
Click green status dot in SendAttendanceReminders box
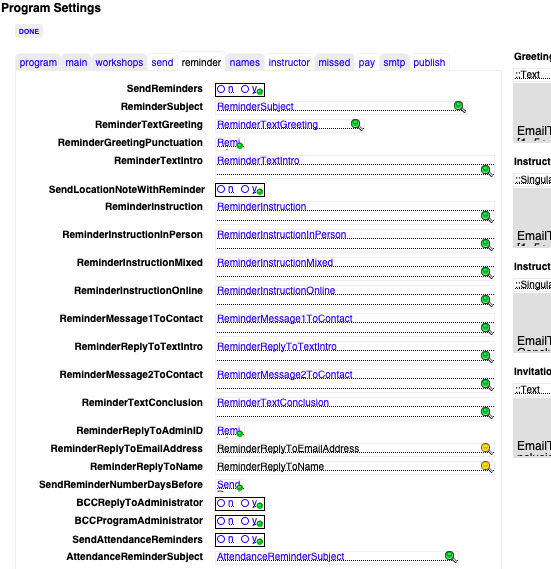pos(260,542)
